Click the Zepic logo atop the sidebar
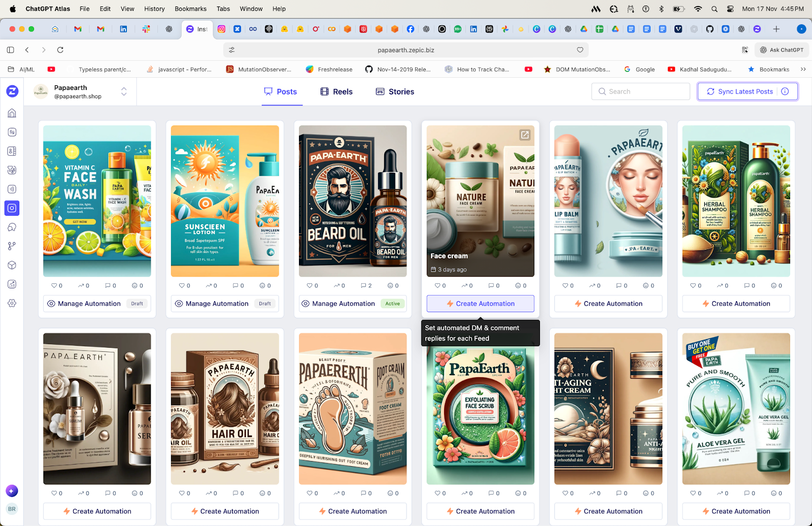 pyautogui.click(x=12, y=91)
